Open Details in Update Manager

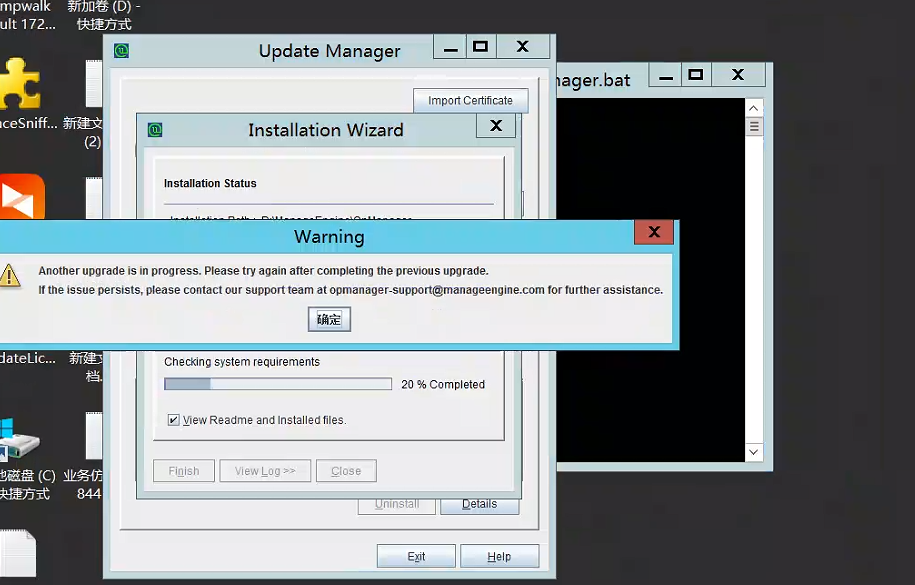tap(480, 505)
